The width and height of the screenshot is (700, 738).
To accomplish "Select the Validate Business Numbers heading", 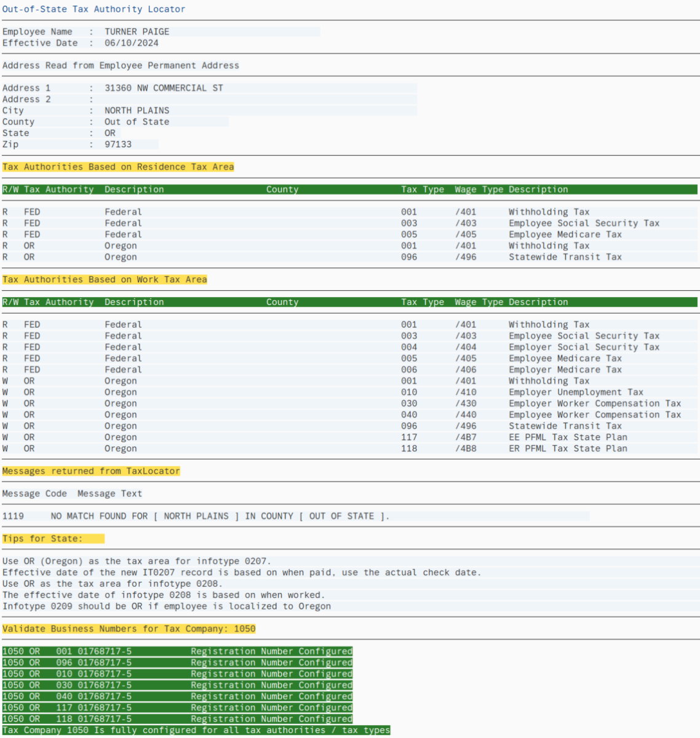I will click(129, 629).
